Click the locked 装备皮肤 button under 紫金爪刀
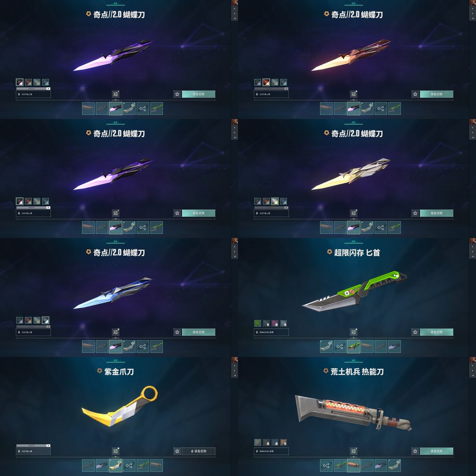The height and width of the screenshot is (476, 476). pyautogui.click(x=198, y=451)
